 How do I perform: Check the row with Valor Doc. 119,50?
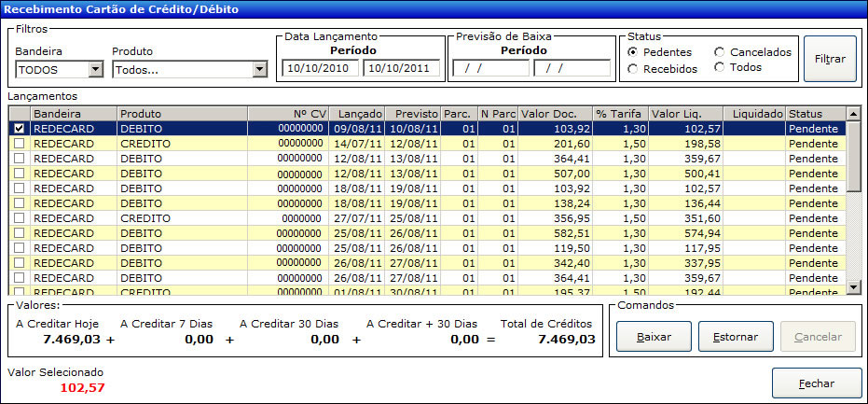pos(20,248)
